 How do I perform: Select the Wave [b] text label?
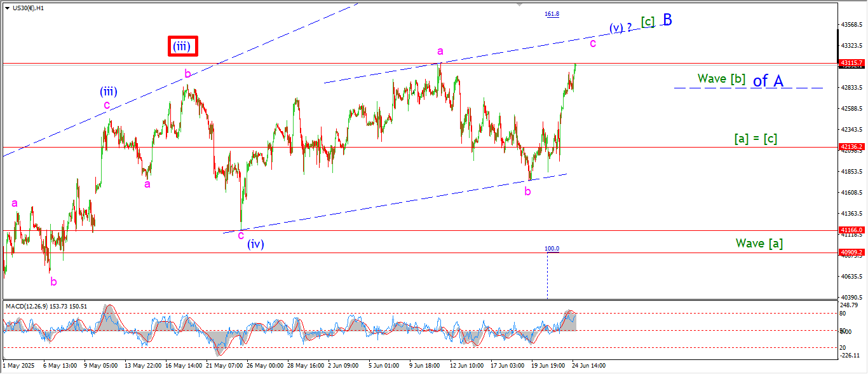pos(721,78)
